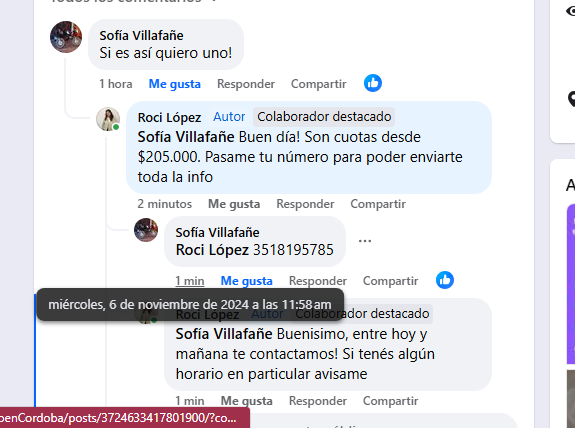The image size is (575, 428).
Task: Open '1 min' timestamp link of phone reply
Action: click(x=190, y=281)
